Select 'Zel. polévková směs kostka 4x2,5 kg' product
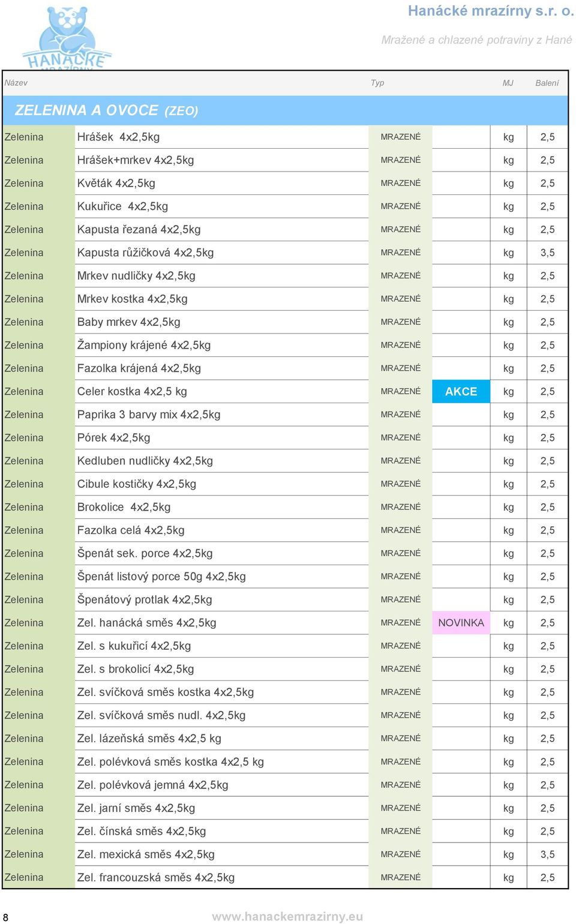 tap(171, 761)
